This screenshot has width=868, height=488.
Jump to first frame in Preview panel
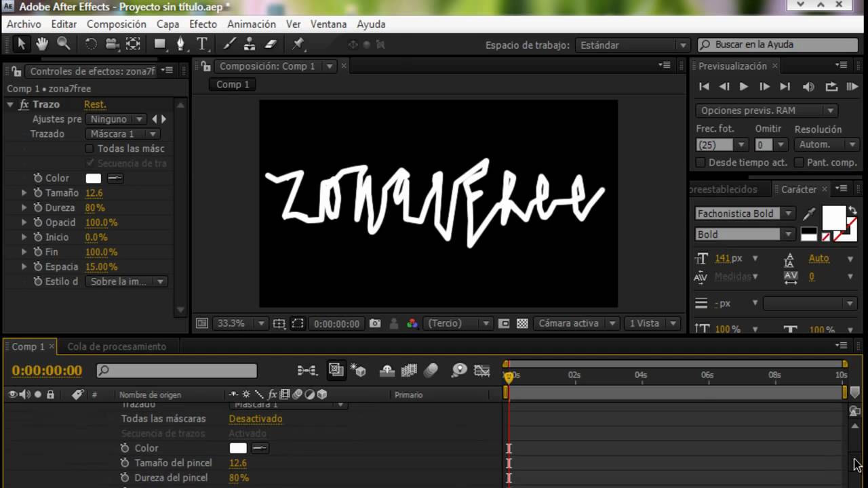704,87
